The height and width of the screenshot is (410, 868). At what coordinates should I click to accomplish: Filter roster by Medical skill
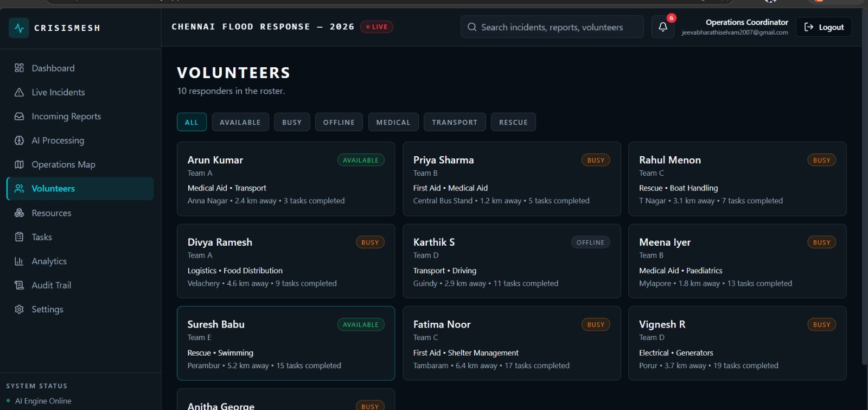pos(393,122)
